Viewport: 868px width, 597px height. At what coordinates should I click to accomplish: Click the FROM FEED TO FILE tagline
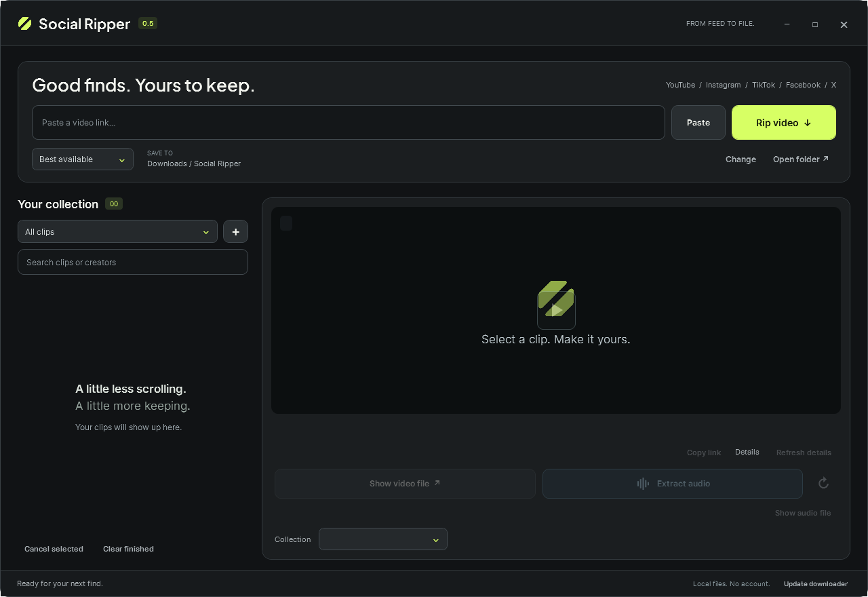coord(720,24)
